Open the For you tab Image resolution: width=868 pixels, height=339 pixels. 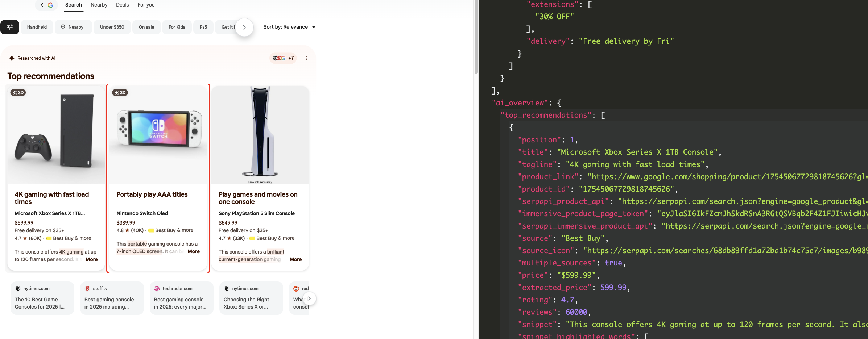(x=146, y=5)
